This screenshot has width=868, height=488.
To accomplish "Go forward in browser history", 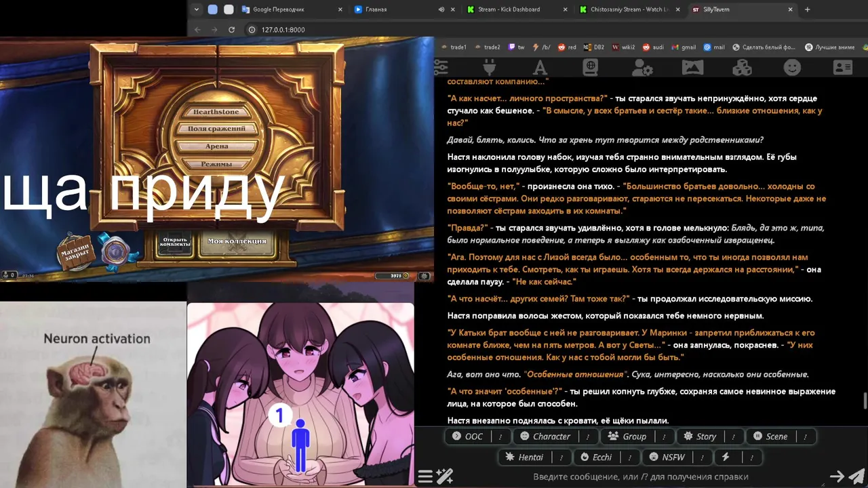I will pos(214,30).
